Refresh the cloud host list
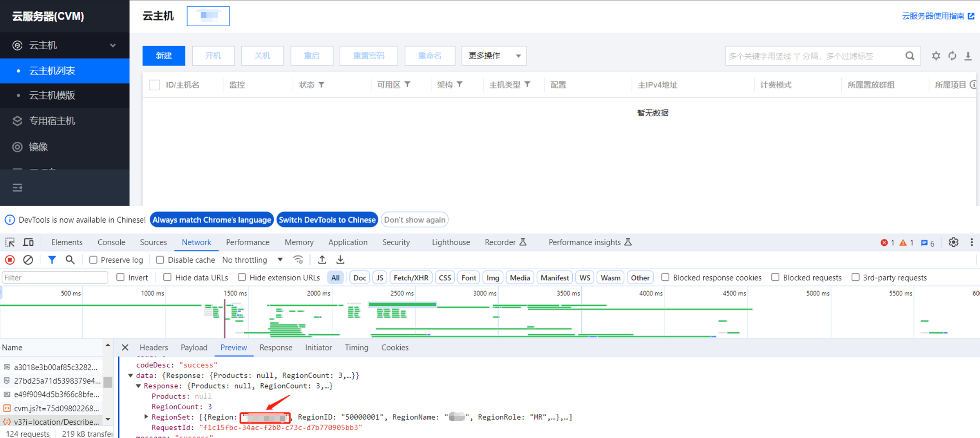The image size is (980, 438). click(952, 56)
